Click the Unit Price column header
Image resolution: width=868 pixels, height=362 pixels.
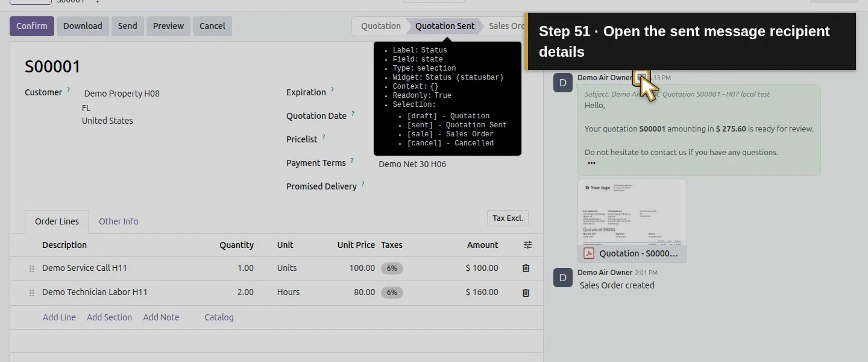[x=356, y=245]
